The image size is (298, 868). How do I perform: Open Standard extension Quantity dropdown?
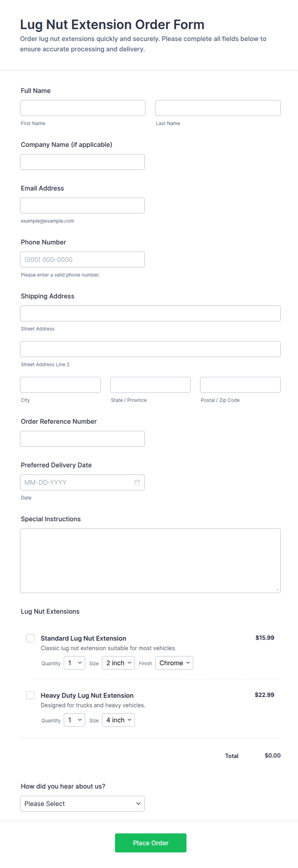pyautogui.click(x=74, y=662)
